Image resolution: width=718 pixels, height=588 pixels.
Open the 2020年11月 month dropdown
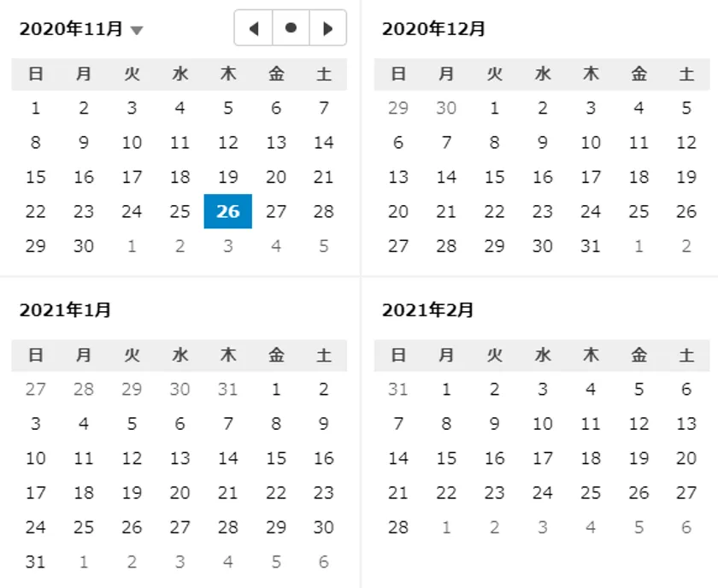137,30
